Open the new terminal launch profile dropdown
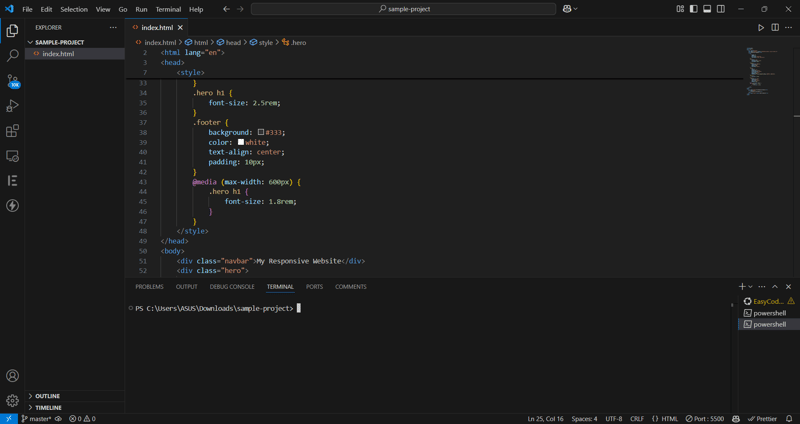 click(x=751, y=287)
